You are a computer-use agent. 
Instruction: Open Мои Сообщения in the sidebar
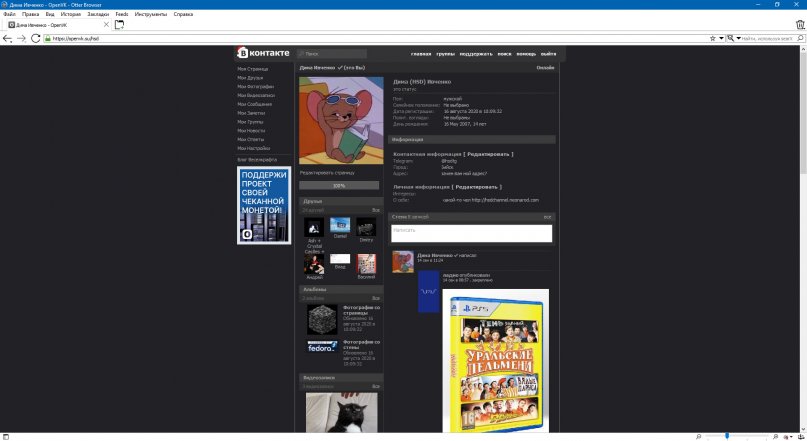coord(255,104)
